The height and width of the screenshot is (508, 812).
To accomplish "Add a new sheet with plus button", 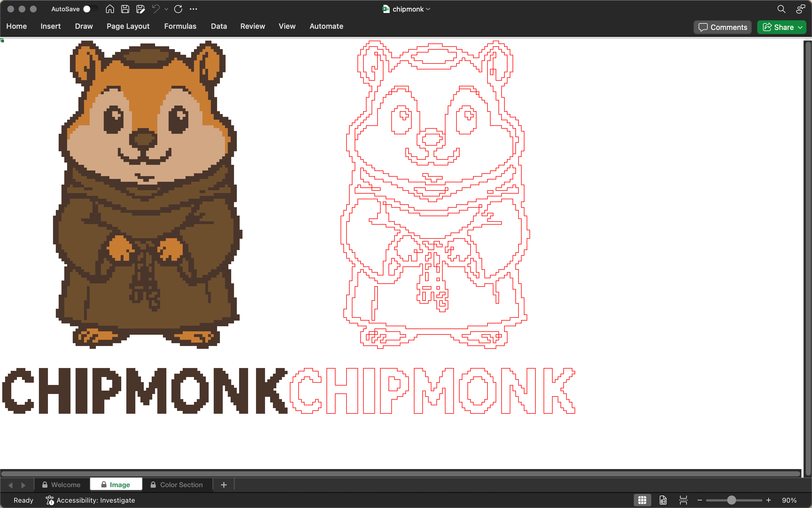I will click(x=224, y=485).
